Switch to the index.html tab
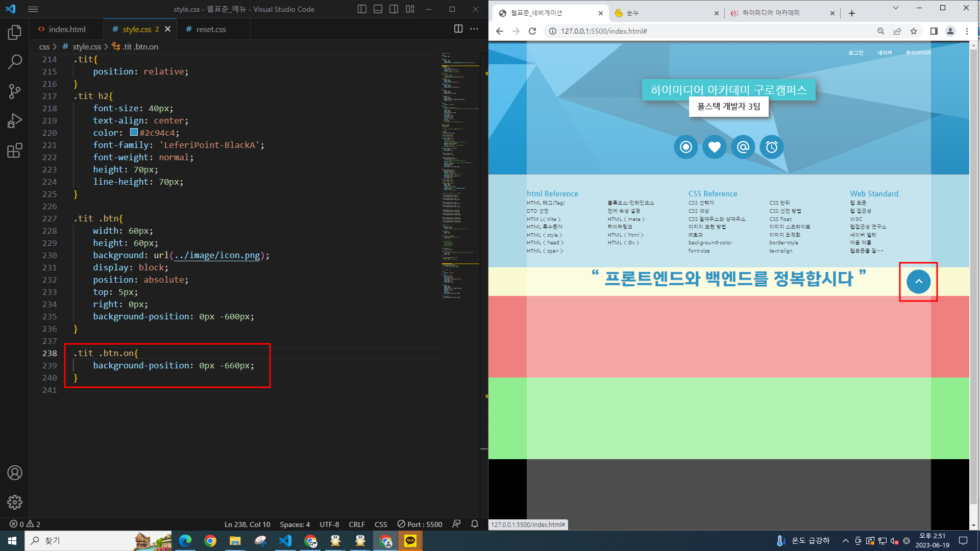980x551 pixels. pyautogui.click(x=66, y=29)
